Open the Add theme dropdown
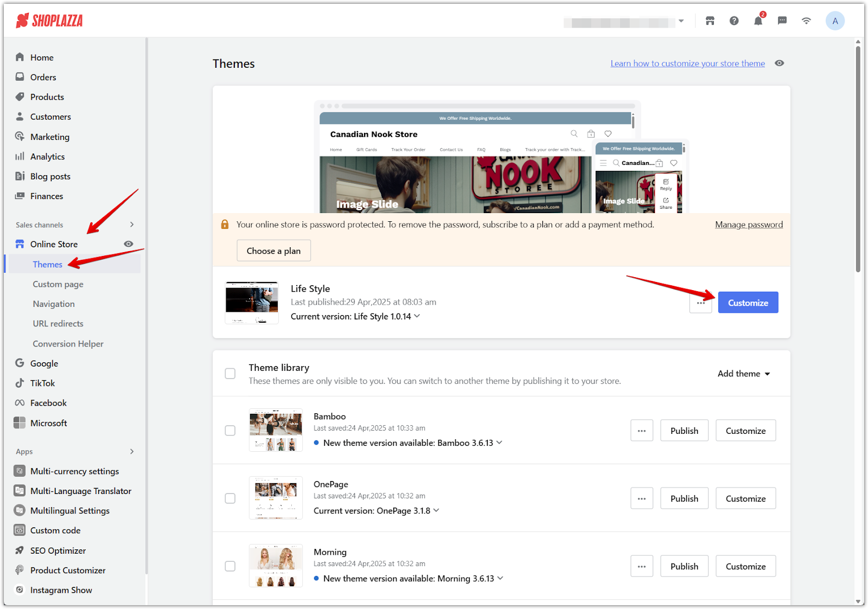The image size is (868, 609). pyautogui.click(x=744, y=374)
